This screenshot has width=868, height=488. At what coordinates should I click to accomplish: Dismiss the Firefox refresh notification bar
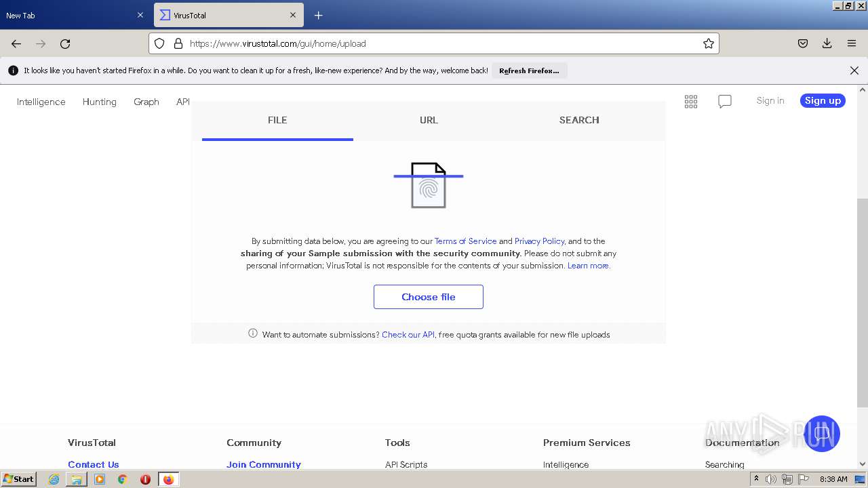pos(854,70)
